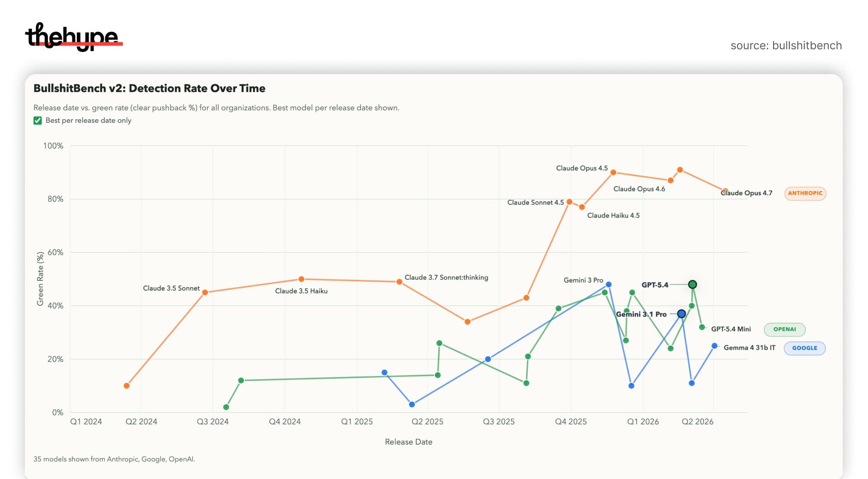Click the Claude Sonnet 4.5 data point
Screen dimensions: 868x479
[569, 202]
